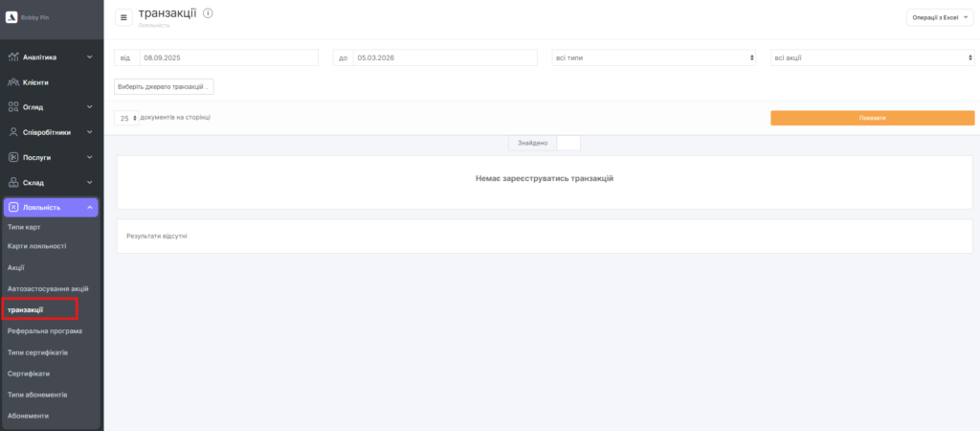Image resolution: width=980 pixels, height=431 pixels.
Task: Click the Склад warehouse icon
Action: [13, 182]
